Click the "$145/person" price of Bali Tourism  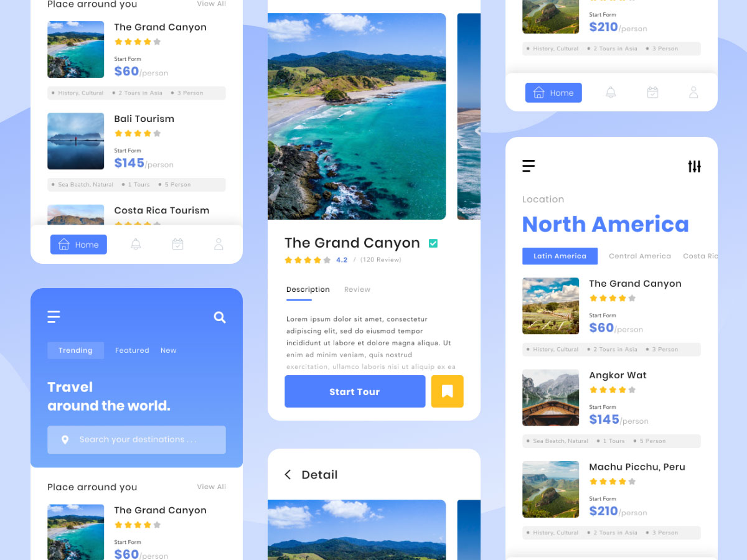pyautogui.click(x=144, y=163)
